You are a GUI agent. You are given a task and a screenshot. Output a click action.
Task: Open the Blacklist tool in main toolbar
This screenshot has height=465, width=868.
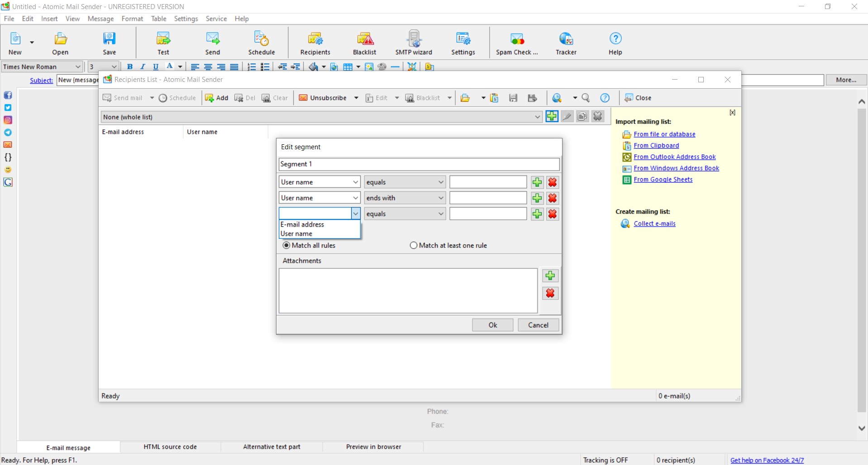click(364, 43)
